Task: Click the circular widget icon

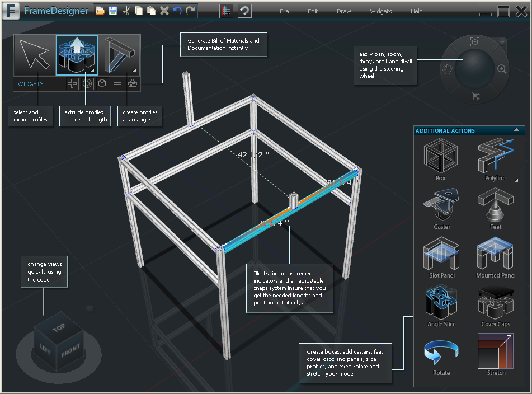Action: pyautogui.click(x=87, y=83)
